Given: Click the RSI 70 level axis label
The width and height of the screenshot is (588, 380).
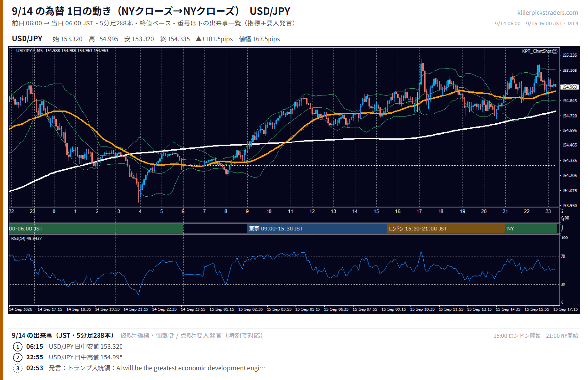Looking at the screenshot, I should 563,256.
